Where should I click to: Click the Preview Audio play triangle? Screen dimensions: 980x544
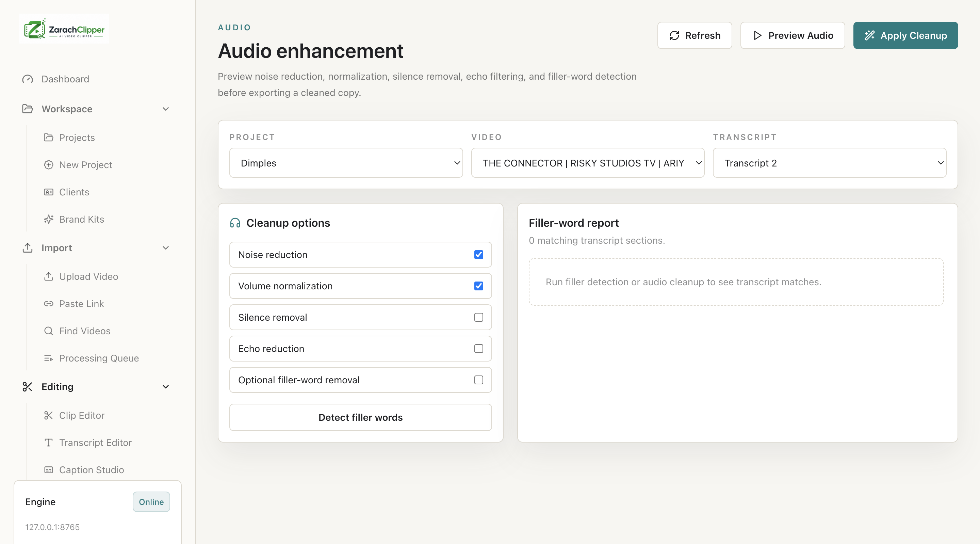(x=757, y=35)
